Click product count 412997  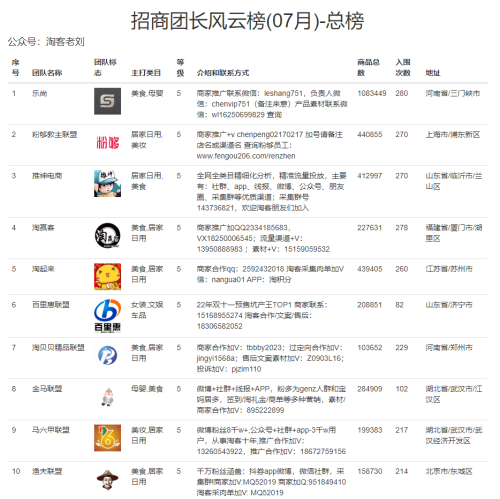(x=370, y=176)
